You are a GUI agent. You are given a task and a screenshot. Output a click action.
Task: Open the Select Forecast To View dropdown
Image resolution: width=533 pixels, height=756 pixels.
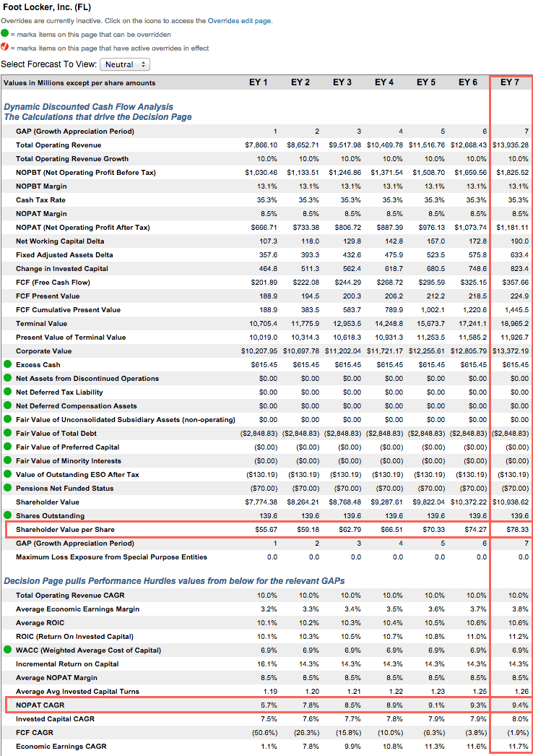click(125, 64)
